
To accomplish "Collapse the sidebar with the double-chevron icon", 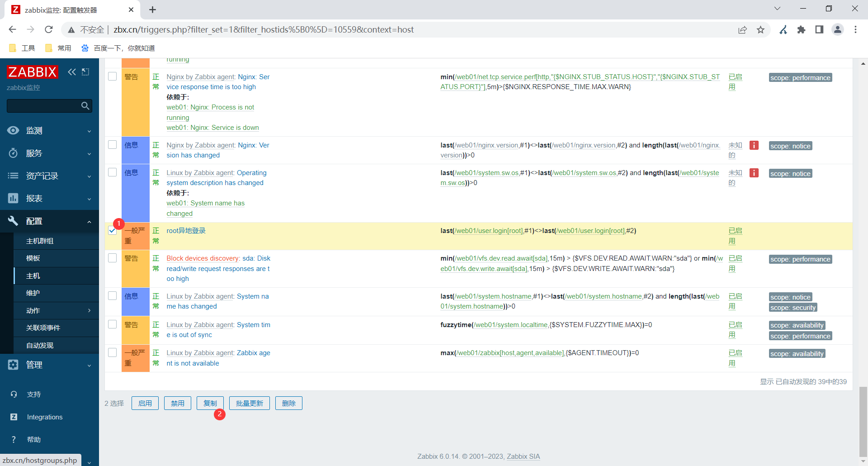I will point(72,72).
